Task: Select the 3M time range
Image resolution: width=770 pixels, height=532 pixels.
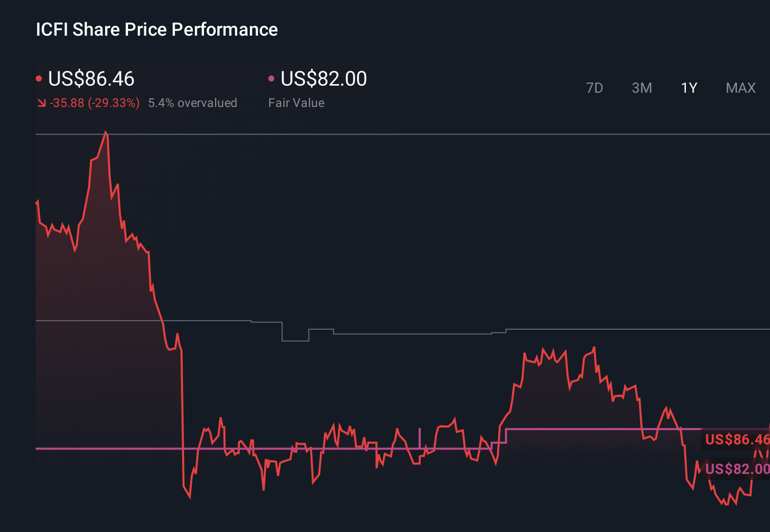Action: point(641,88)
